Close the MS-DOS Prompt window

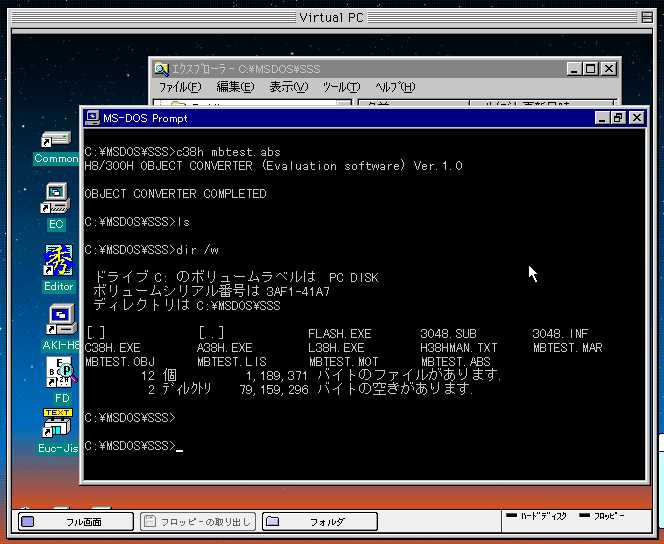coord(636,118)
